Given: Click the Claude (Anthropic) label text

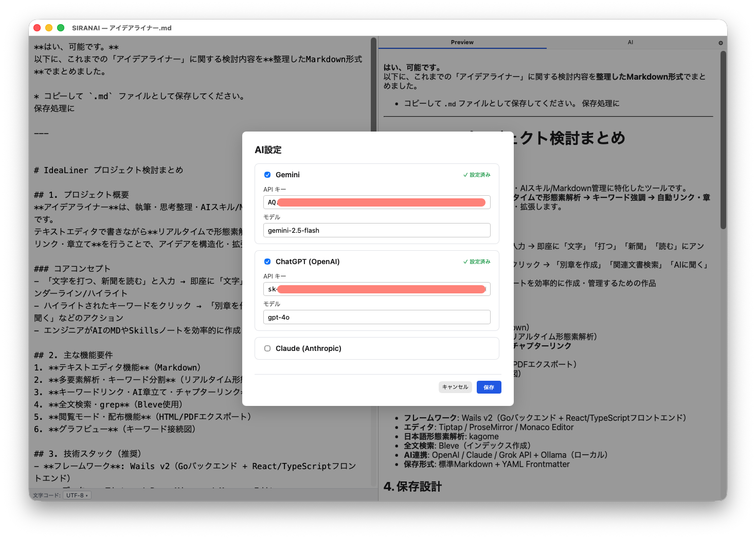Looking at the screenshot, I should coord(309,348).
